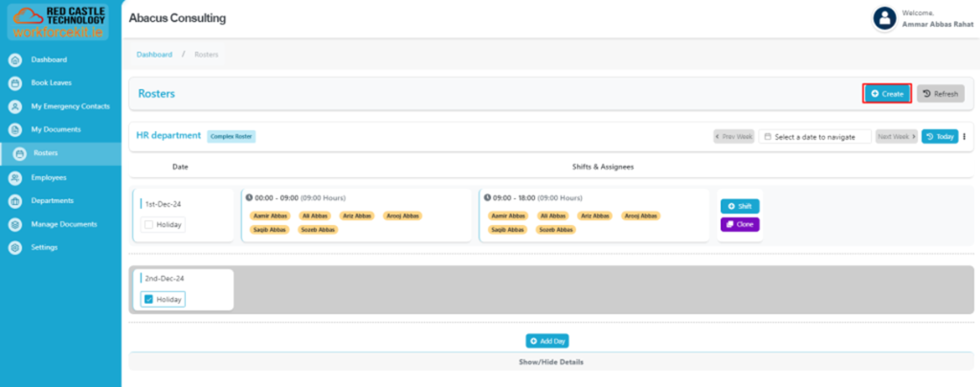Image resolution: width=980 pixels, height=387 pixels.
Task: Go to Rosters in sidebar menu
Action: pos(45,153)
